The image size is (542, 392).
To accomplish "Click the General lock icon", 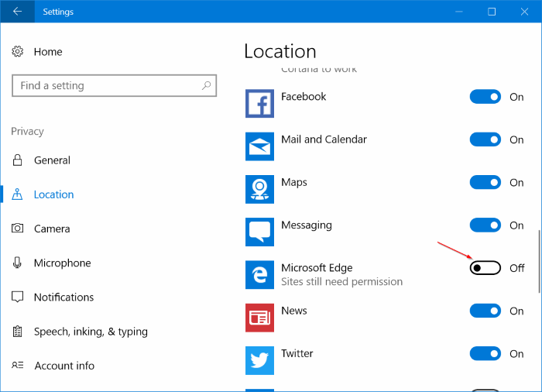I will click(17, 160).
